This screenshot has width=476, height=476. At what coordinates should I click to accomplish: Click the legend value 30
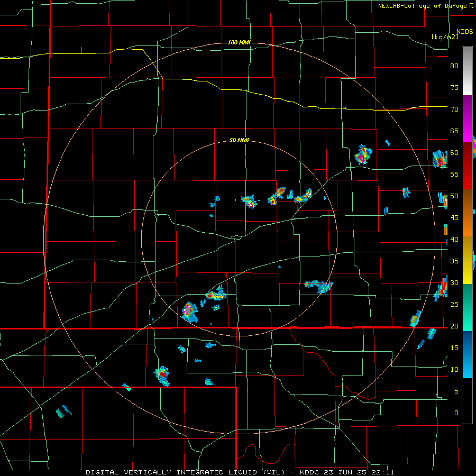tap(454, 282)
